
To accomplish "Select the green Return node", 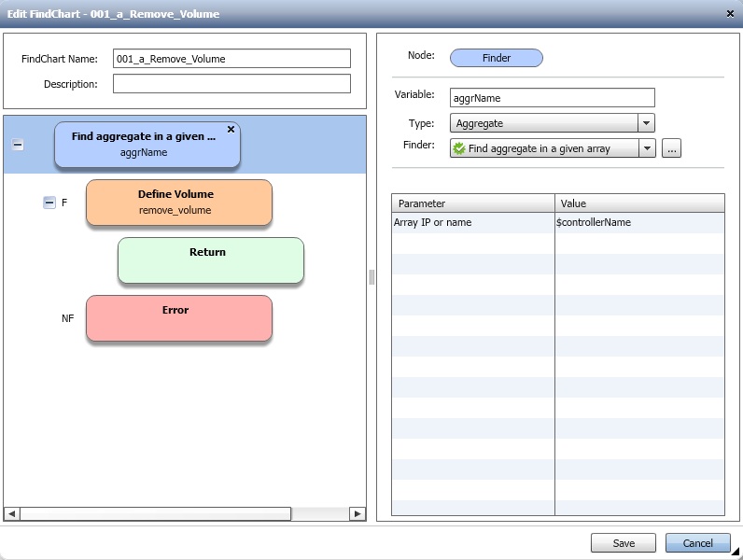I will click(210, 260).
